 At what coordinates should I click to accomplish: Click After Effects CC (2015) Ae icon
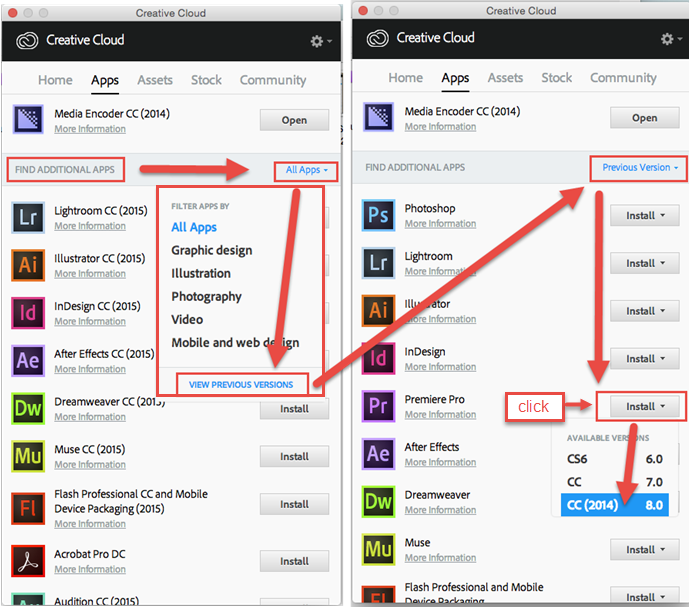(x=28, y=361)
